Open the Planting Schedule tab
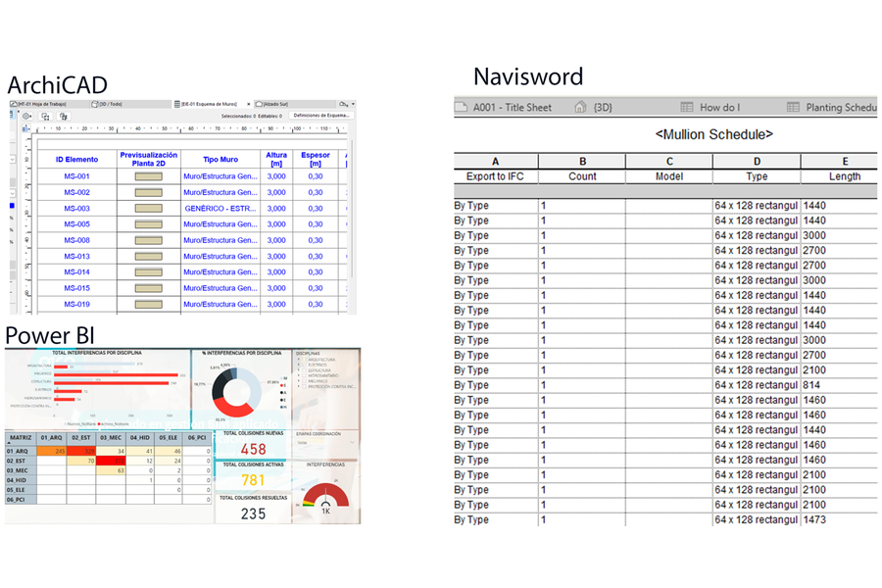This screenshot has height=588, width=882. (832, 108)
